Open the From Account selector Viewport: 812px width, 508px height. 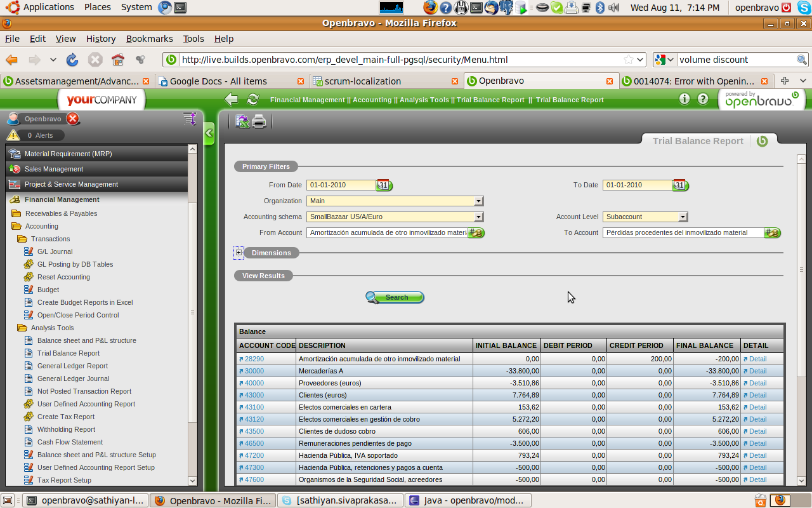pos(476,233)
